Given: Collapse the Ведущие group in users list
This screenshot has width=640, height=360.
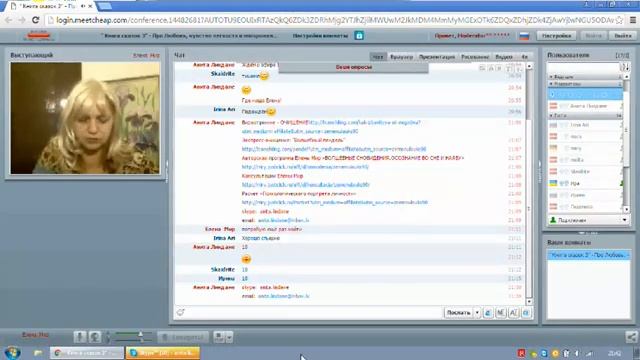Looking at the screenshot, I should [584, 77].
